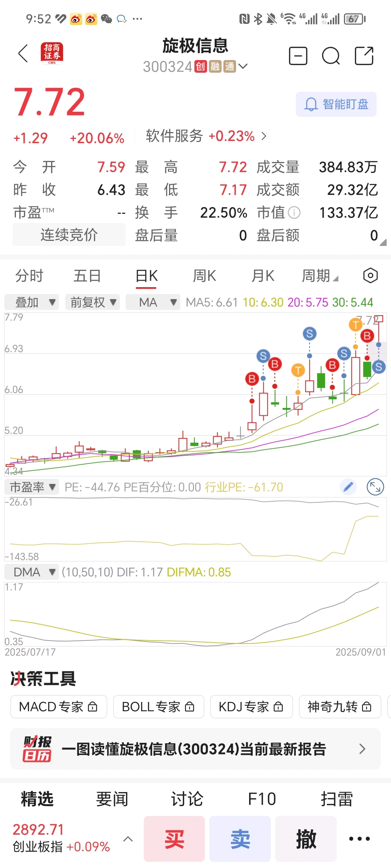The width and height of the screenshot is (391, 868).
Task: Tap the minus box remove-from-watchlist icon
Action: [x=298, y=56]
